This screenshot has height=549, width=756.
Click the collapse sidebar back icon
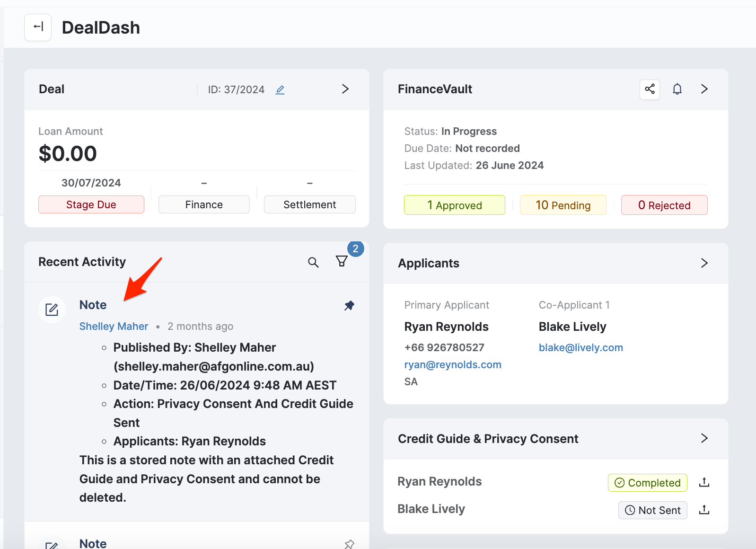38,27
